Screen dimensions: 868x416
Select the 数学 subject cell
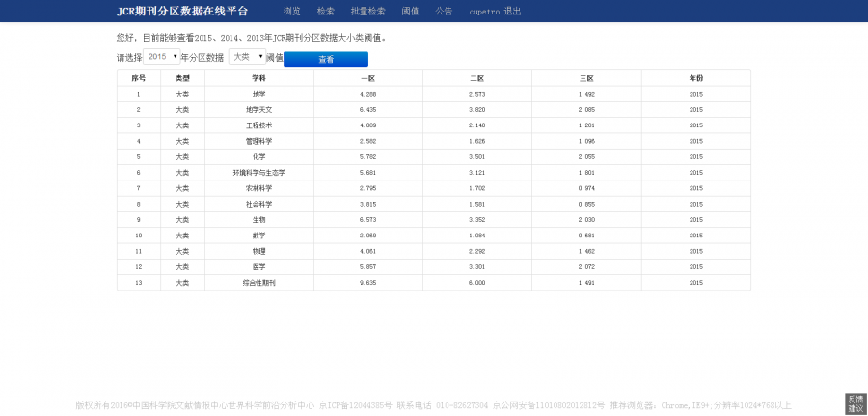(x=259, y=236)
